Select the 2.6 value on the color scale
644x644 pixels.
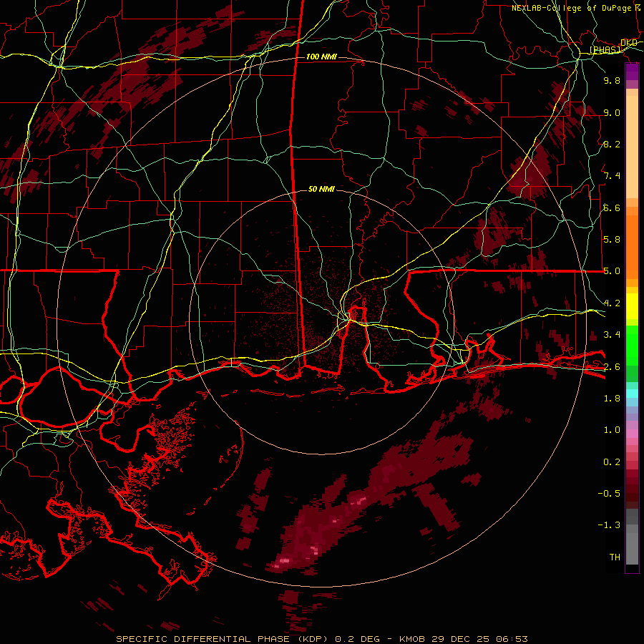coord(612,366)
